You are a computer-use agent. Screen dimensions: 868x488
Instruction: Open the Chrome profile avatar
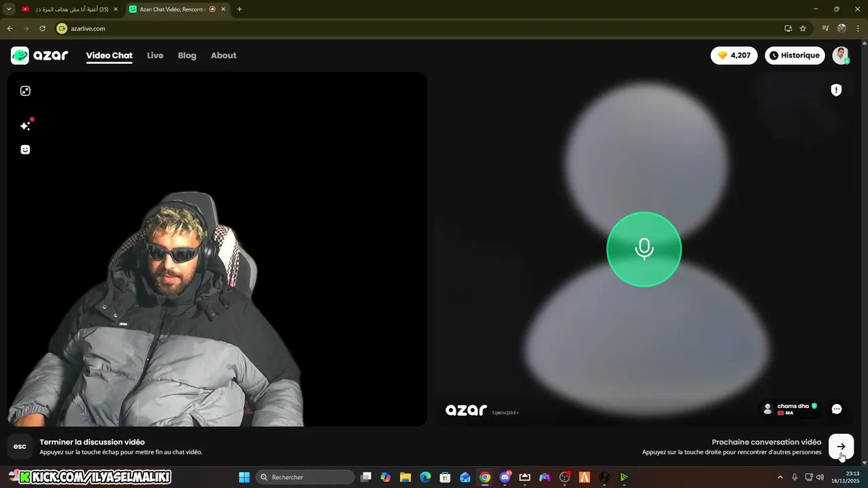(x=842, y=28)
